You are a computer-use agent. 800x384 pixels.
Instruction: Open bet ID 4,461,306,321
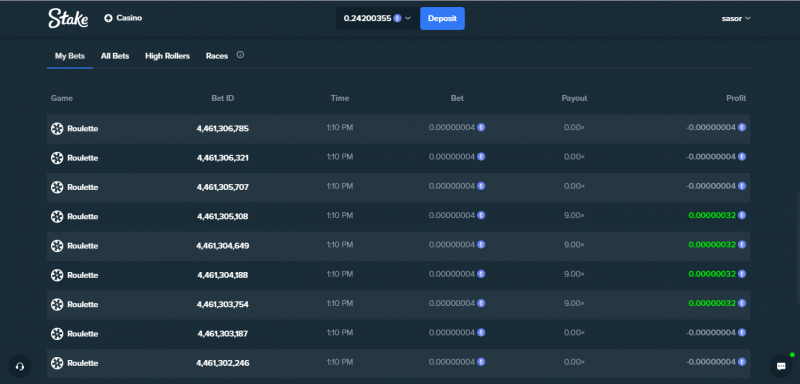222,158
